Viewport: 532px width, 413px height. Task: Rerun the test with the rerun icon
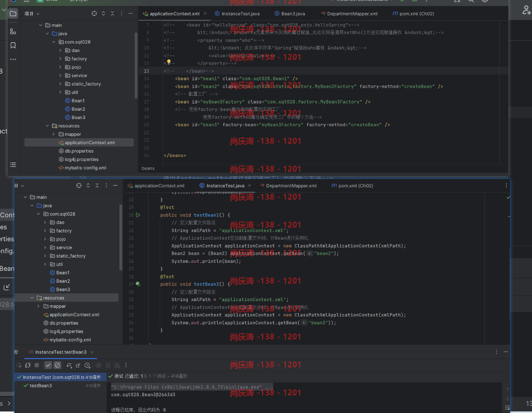tap(19, 365)
